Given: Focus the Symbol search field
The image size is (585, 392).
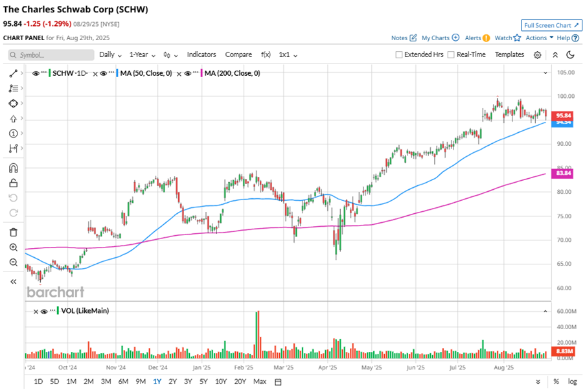Looking at the screenshot, I should 51,55.
